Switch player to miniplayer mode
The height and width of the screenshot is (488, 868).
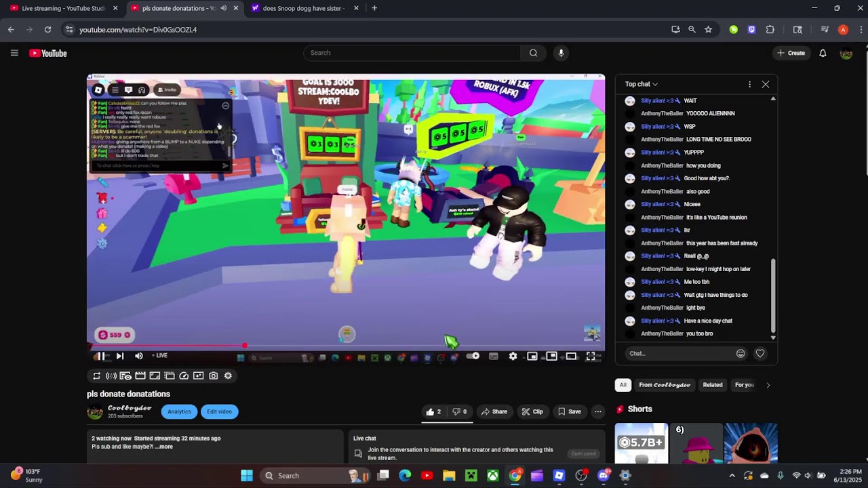[532, 356]
